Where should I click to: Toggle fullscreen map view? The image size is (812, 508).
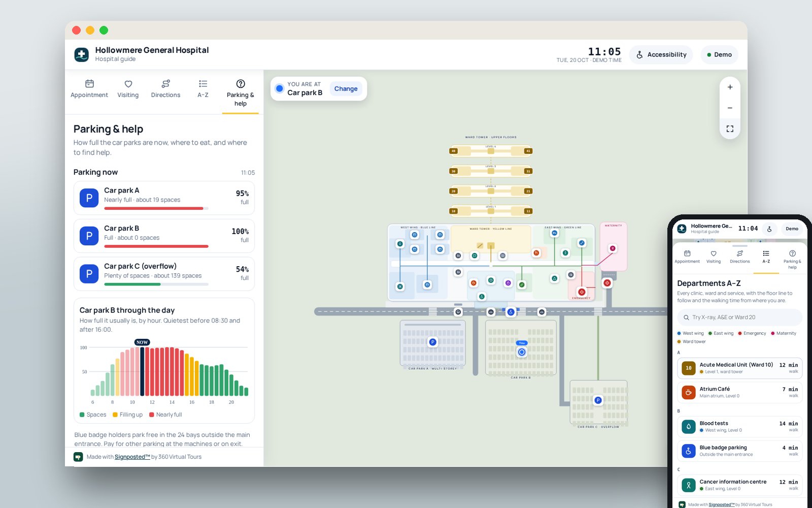coord(730,129)
